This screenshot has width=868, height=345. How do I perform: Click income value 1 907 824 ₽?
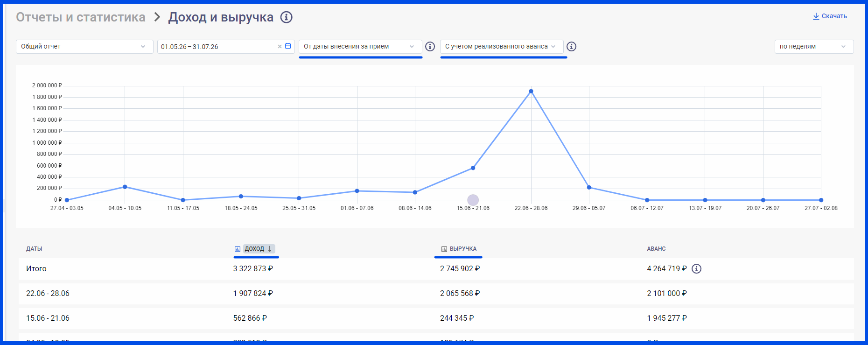(x=253, y=294)
